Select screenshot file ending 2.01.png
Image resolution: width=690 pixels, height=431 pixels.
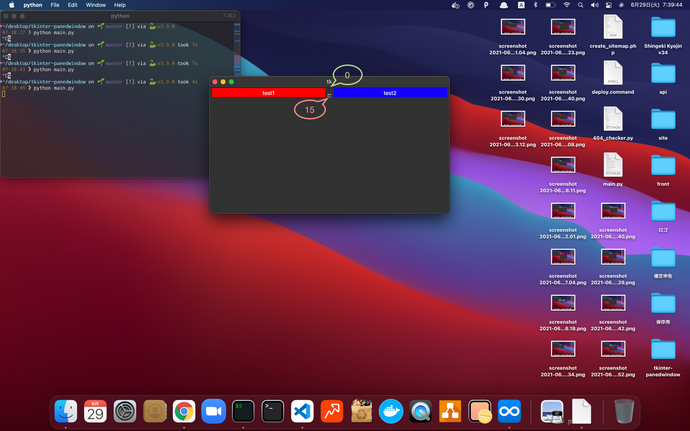563,220
